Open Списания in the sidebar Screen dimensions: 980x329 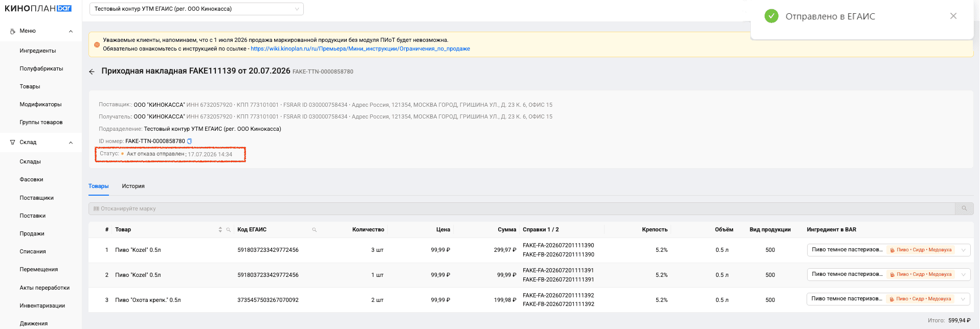point(33,251)
